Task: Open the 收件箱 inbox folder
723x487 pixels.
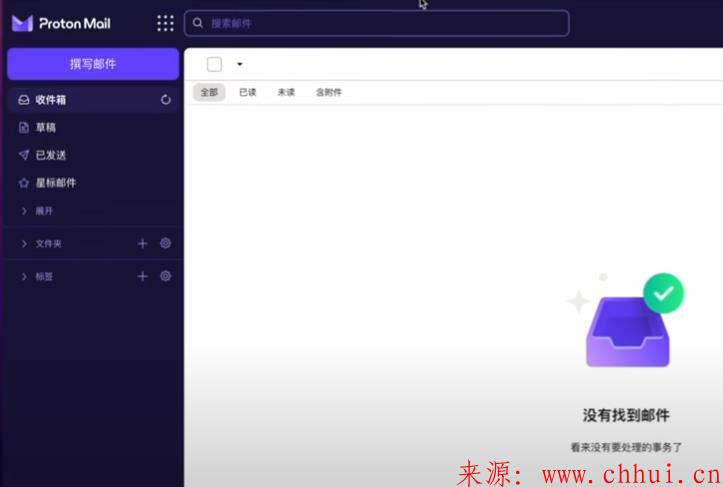Action: [x=93, y=100]
